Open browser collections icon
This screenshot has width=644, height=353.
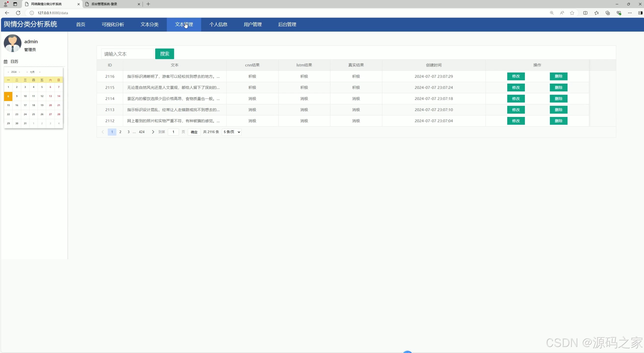pos(607,13)
